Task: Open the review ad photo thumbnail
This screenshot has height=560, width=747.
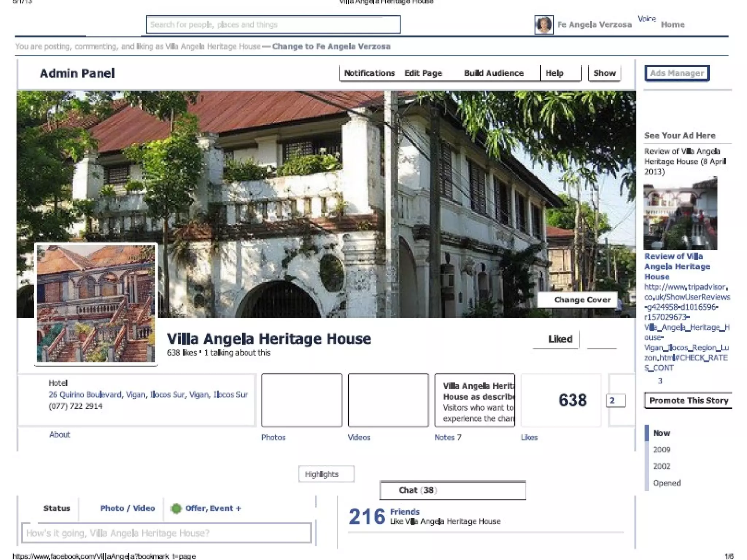Action: [680, 214]
